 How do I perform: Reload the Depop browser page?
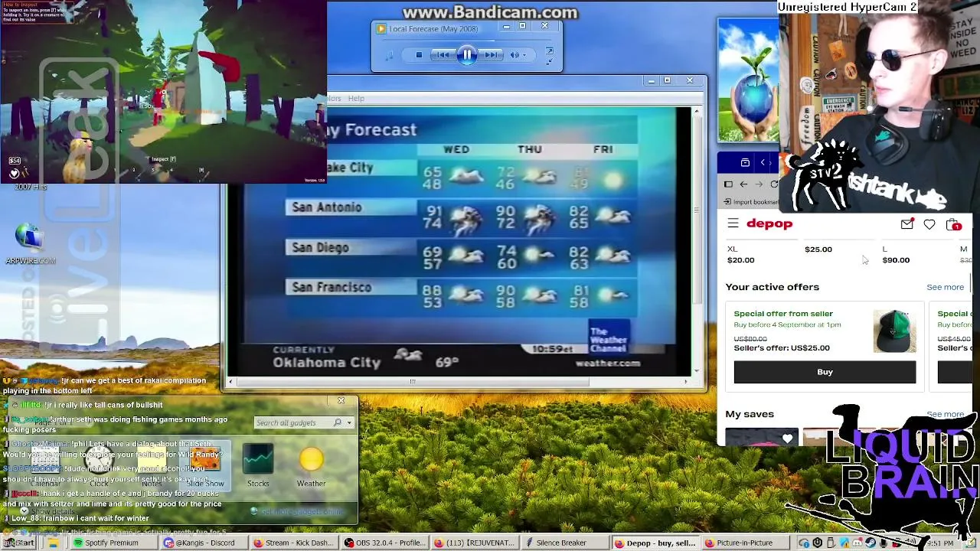point(774,184)
